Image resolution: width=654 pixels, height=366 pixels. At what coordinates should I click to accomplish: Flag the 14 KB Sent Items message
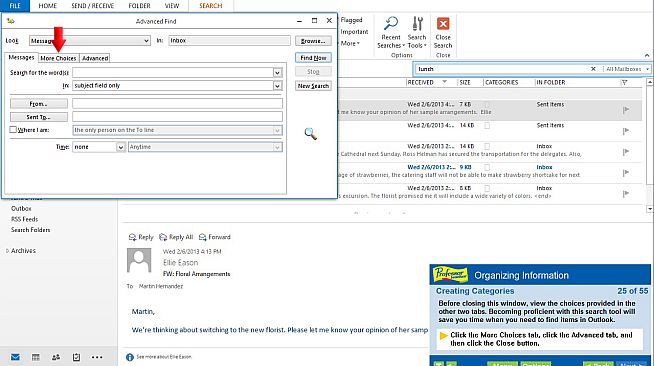coord(626,131)
